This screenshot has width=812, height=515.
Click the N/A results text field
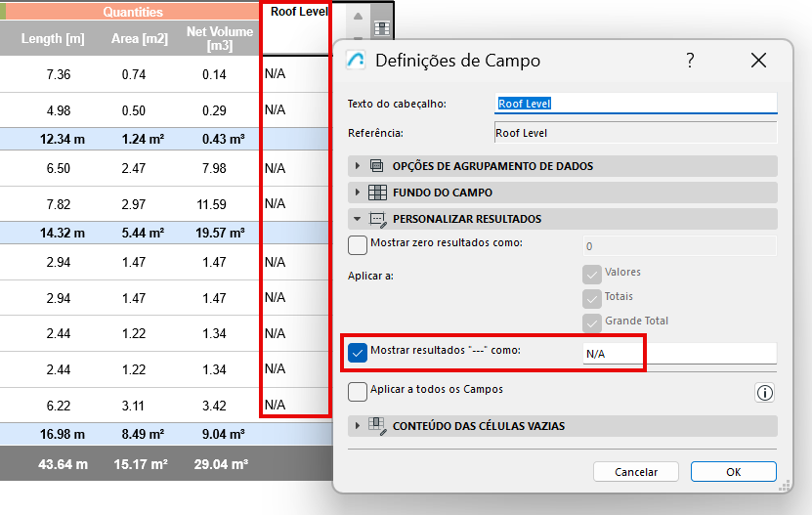click(x=678, y=353)
